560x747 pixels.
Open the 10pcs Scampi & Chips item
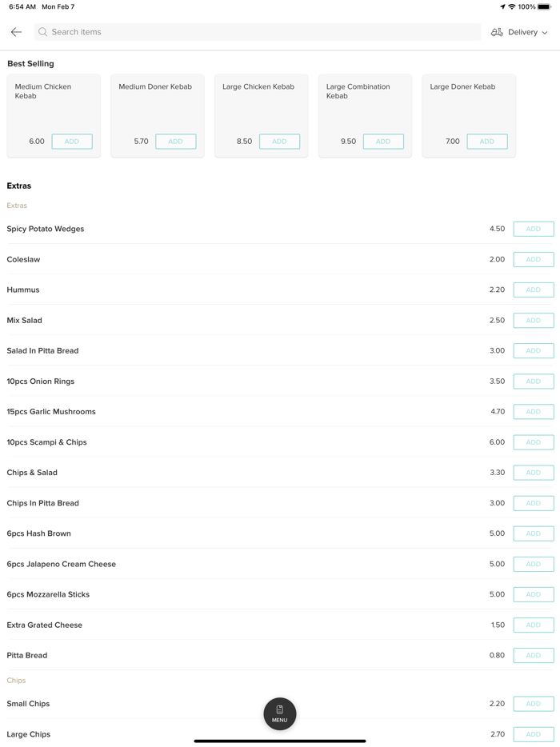tap(47, 442)
